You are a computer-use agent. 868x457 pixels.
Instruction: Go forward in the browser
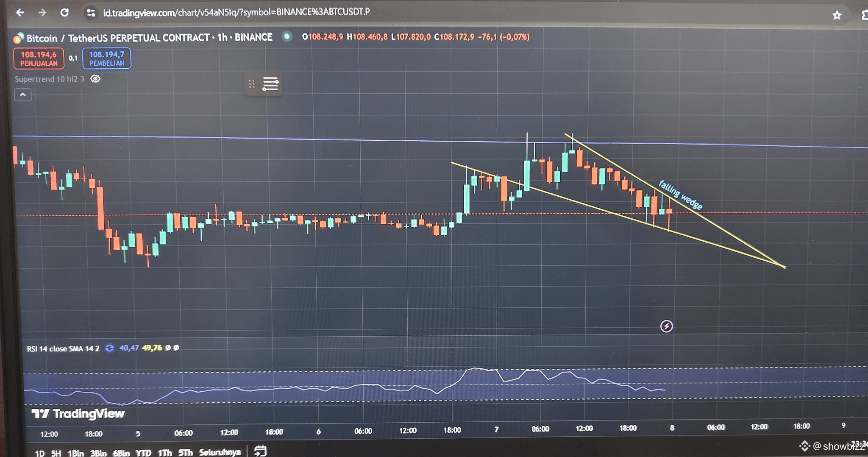click(x=42, y=13)
